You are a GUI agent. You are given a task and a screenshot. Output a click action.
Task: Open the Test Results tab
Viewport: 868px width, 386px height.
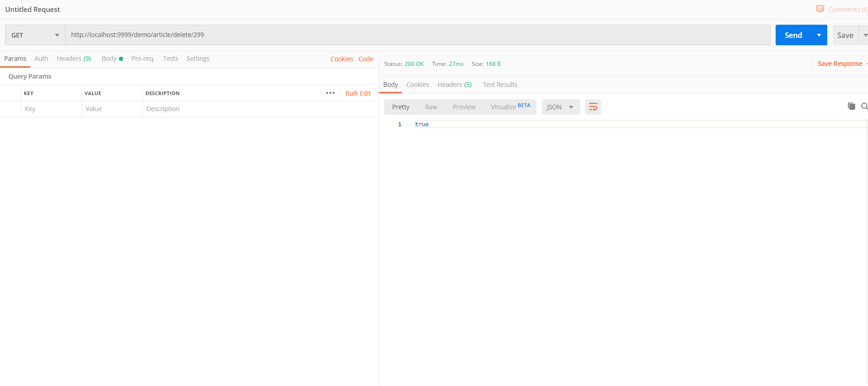pos(500,85)
